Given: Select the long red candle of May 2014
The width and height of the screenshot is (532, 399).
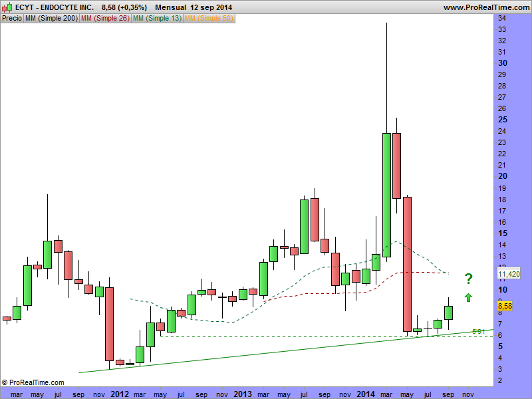Looking at the screenshot, I should 407,264.
